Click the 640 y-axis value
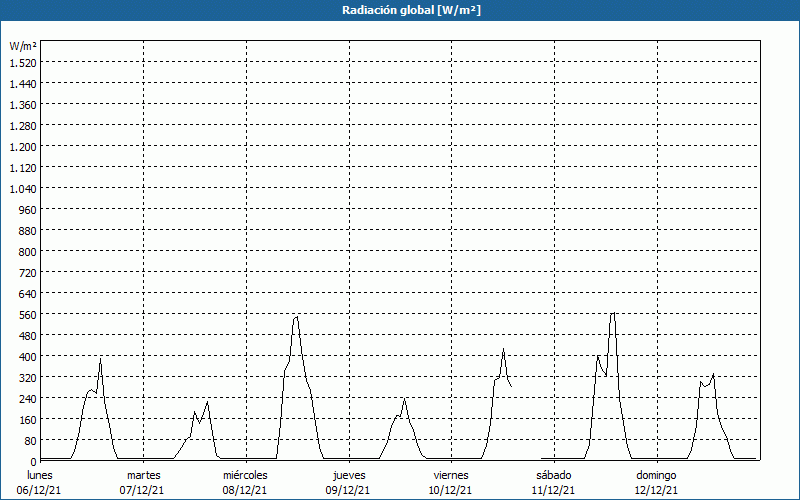The height and width of the screenshot is (500, 800). click(x=29, y=293)
